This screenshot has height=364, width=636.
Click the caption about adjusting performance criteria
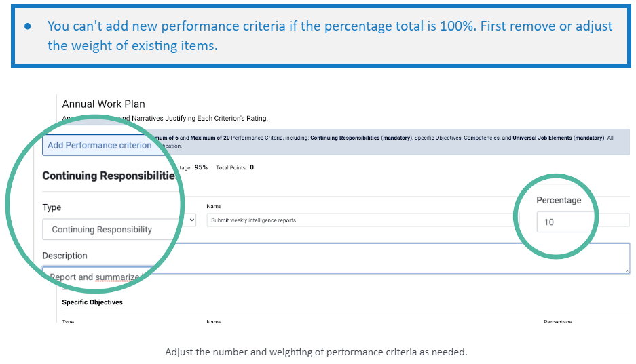click(316, 352)
